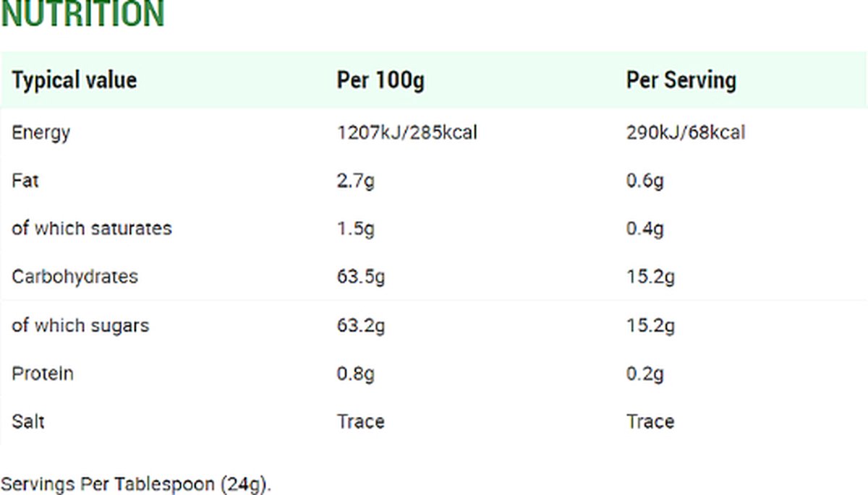Click the 290kJ/68kcal per serving value
This screenshot has width=868, height=495.
(686, 132)
